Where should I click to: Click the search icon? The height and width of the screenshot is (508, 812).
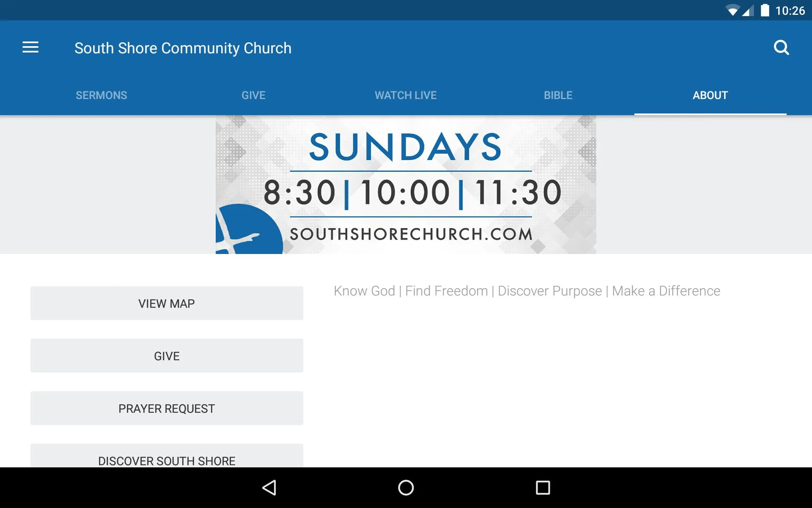point(782,47)
